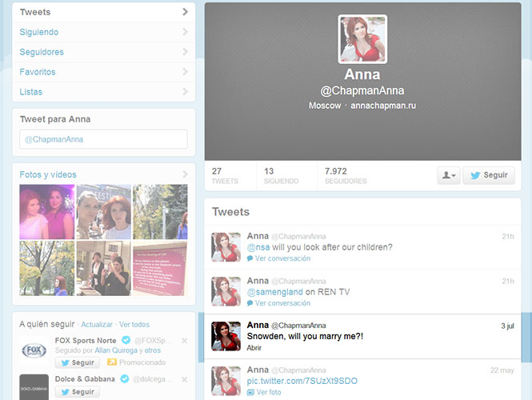Open the Tweets sidebar menu item
The height and width of the screenshot is (400, 532).
coord(103,12)
